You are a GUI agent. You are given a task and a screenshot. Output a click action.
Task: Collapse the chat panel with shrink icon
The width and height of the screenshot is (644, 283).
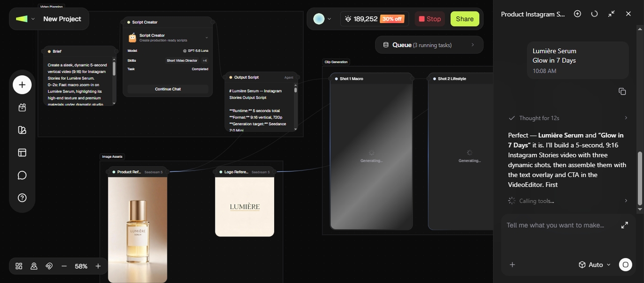click(x=611, y=14)
